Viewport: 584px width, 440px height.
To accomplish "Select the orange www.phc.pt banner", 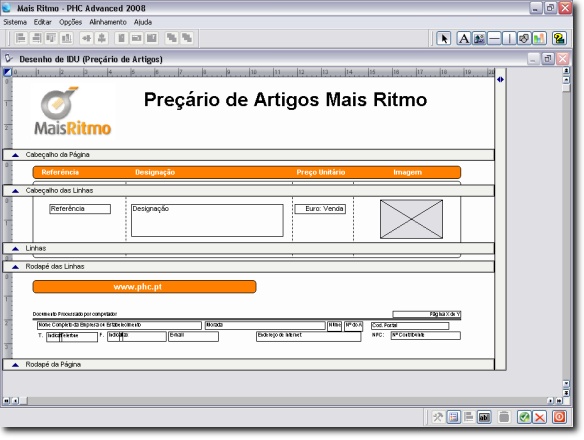I will pyautogui.click(x=145, y=287).
